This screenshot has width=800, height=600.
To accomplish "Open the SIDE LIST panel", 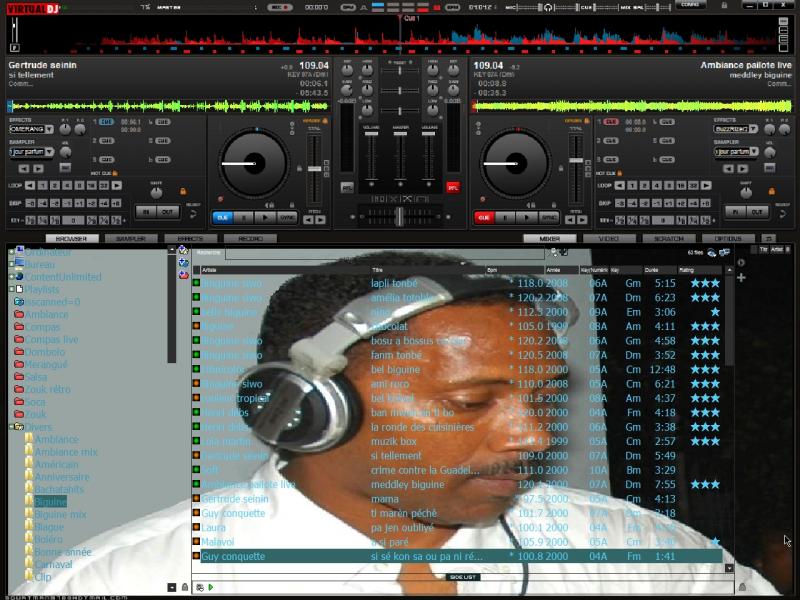I will [462, 577].
